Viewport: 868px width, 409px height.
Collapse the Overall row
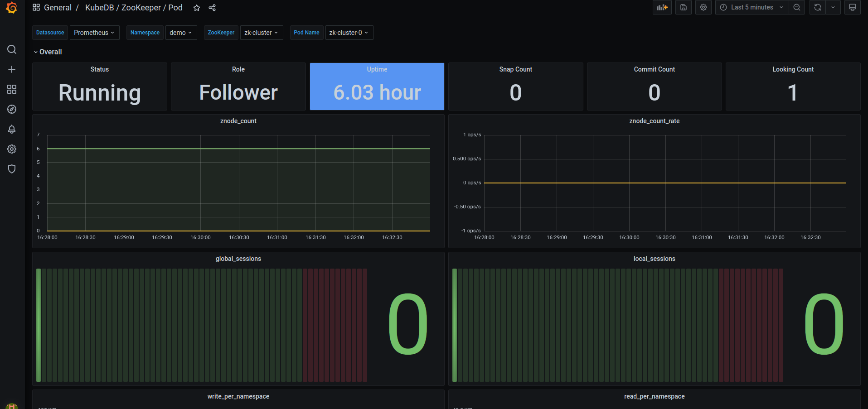pyautogui.click(x=48, y=52)
